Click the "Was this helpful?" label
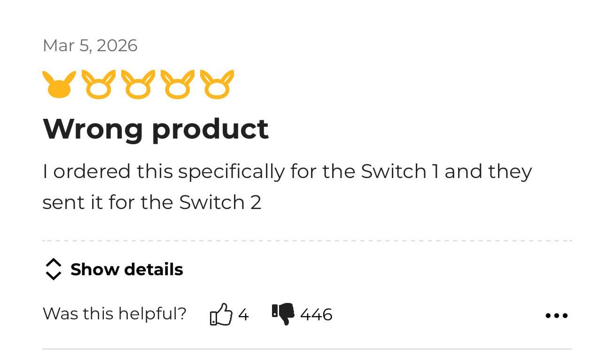606x364 pixels. 114,313
